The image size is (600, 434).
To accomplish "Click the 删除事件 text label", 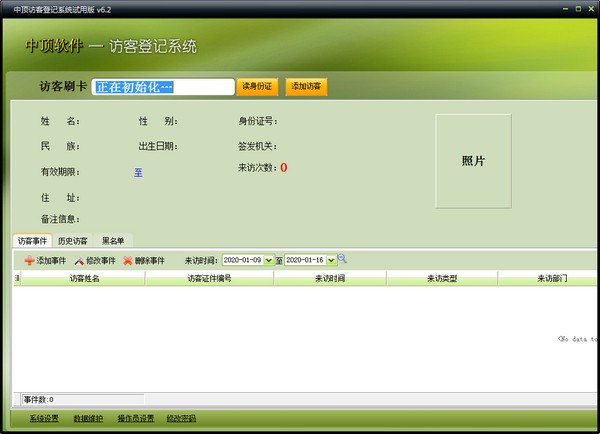I will click(150, 261).
